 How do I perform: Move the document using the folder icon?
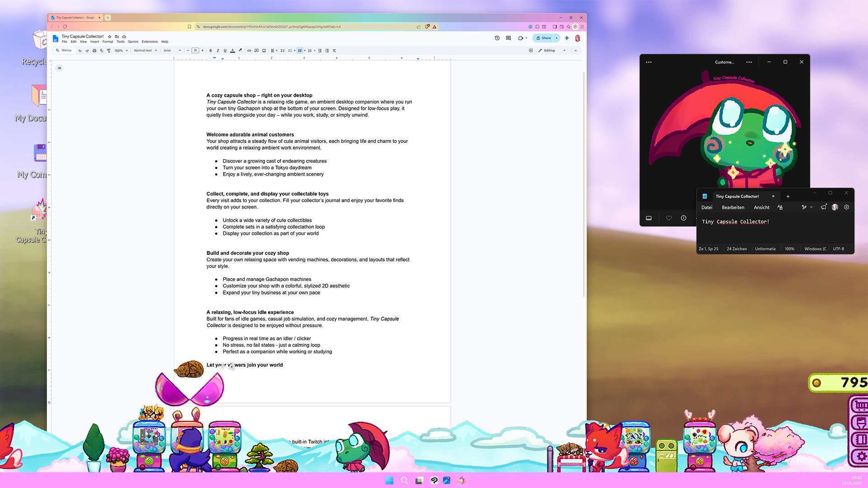pos(117,37)
